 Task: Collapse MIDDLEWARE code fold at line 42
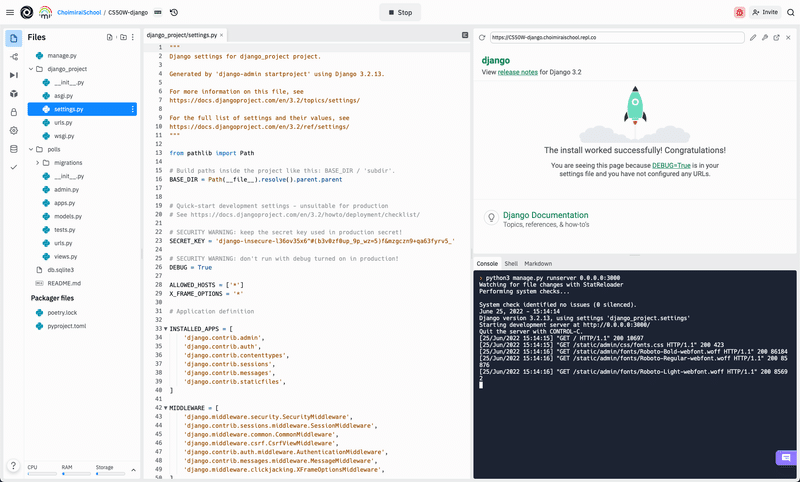165,408
